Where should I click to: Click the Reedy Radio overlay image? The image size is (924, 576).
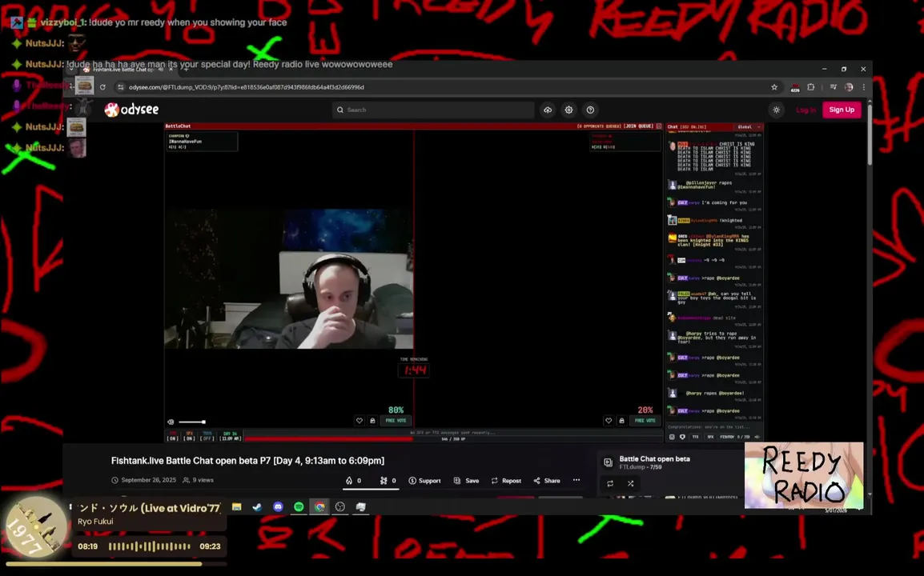coord(804,475)
